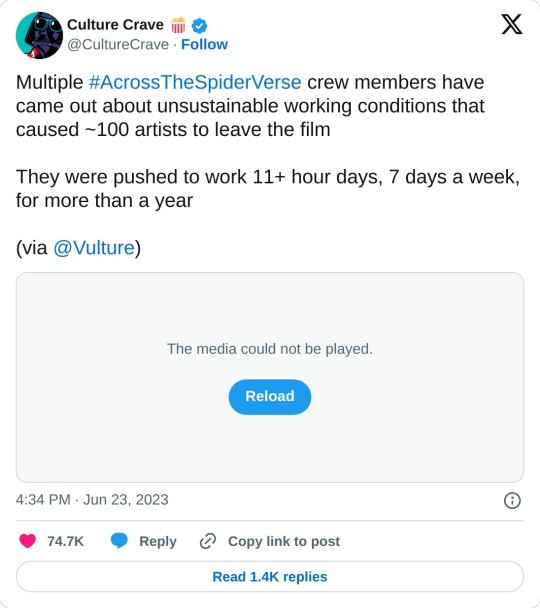Open the #AcrossTheSpiderVerse hashtag
The width and height of the screenshot is (540, 608).
(195, 82)
